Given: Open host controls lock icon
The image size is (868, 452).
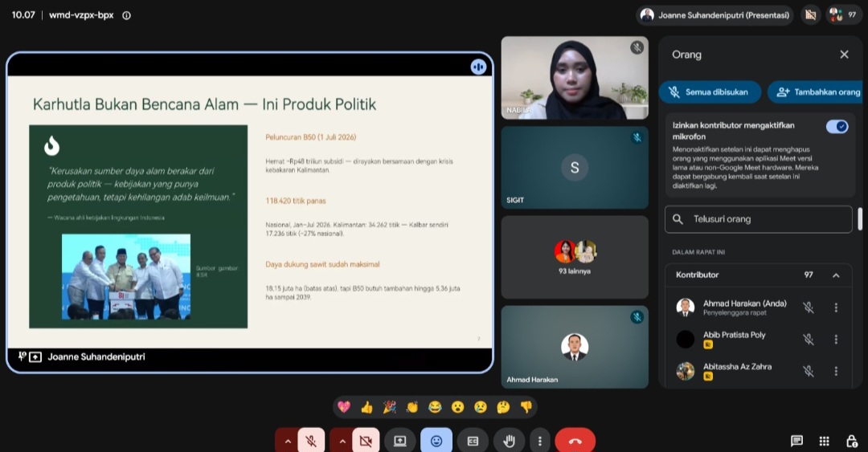Looking at the screenshot, I should click(x=851, y=441).
